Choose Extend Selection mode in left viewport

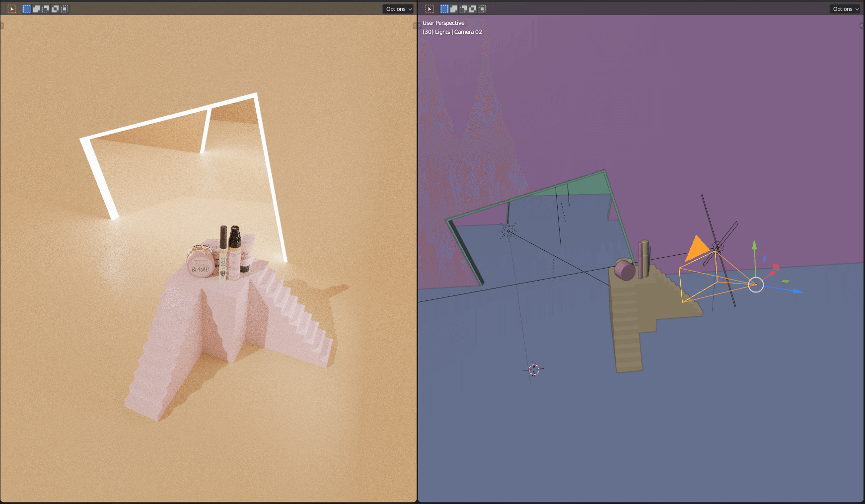pos(36,9)
